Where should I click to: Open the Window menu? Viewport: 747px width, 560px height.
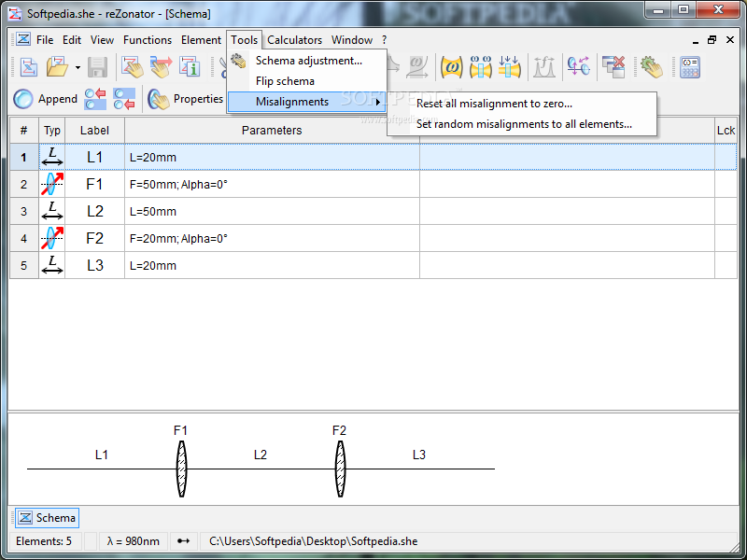pos(352,40)
